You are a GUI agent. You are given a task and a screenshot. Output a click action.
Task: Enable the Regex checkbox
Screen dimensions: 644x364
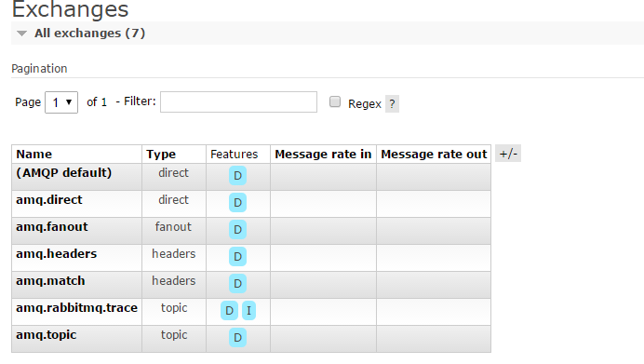[x=335, y=101]
